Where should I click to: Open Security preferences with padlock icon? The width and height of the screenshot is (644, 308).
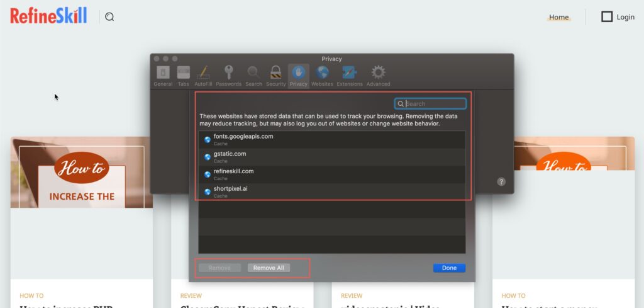(x=275, y=76)
